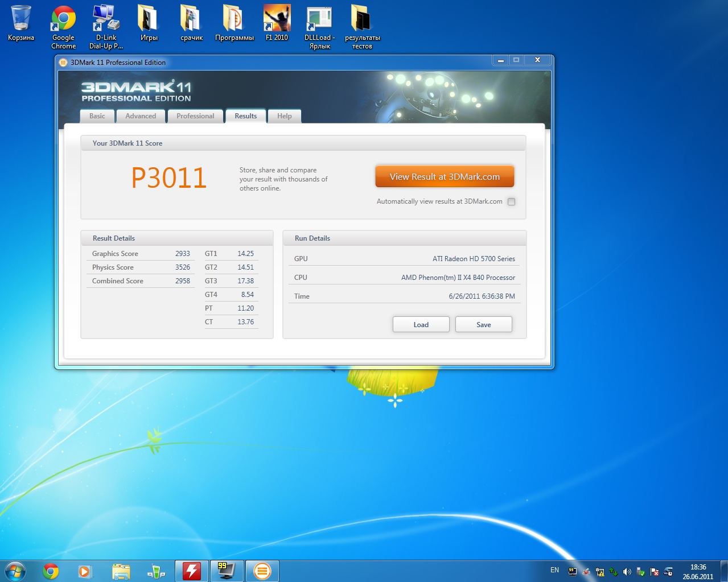Click the scheduler clock tray icon
The image size is (728, 582).
click(668, 572)
